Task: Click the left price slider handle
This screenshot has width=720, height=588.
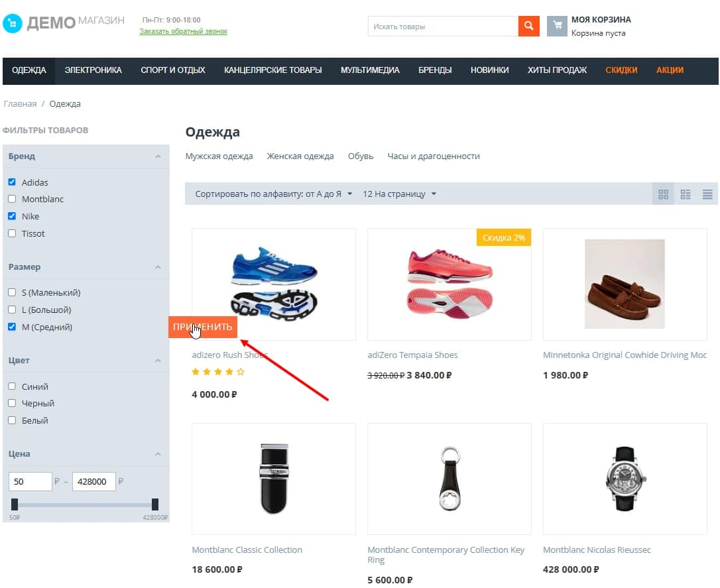Action: [15, 504]
